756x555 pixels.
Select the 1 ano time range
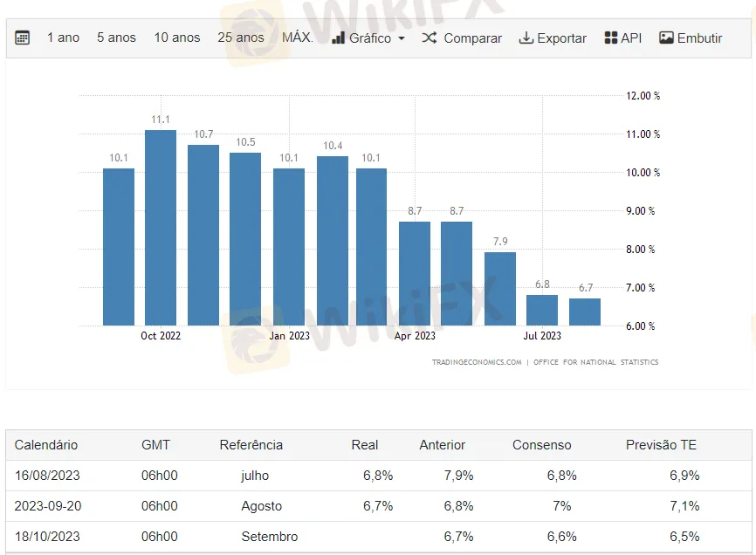[x=63, y=38]
